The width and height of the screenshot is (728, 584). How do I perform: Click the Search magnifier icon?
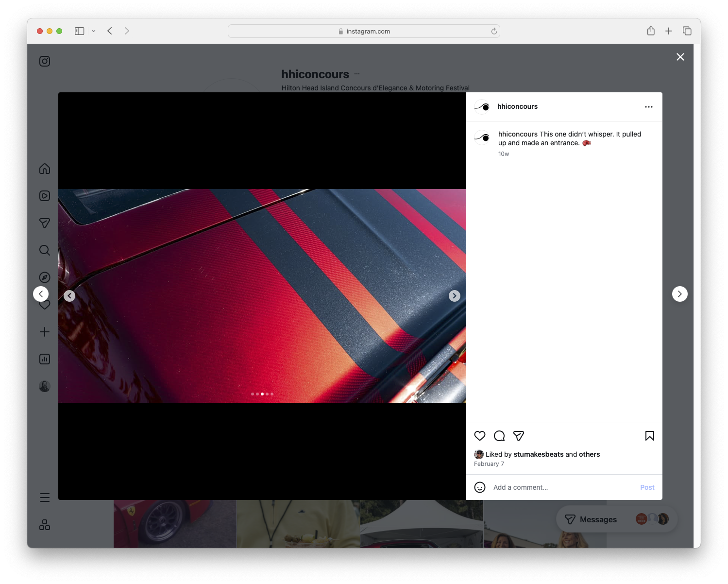point(44,250)
